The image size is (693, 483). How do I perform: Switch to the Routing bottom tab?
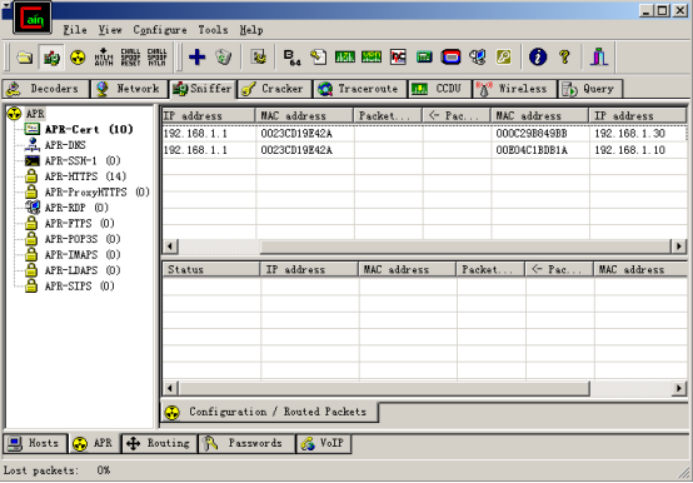pyautogui.click(x=159, y=443)
